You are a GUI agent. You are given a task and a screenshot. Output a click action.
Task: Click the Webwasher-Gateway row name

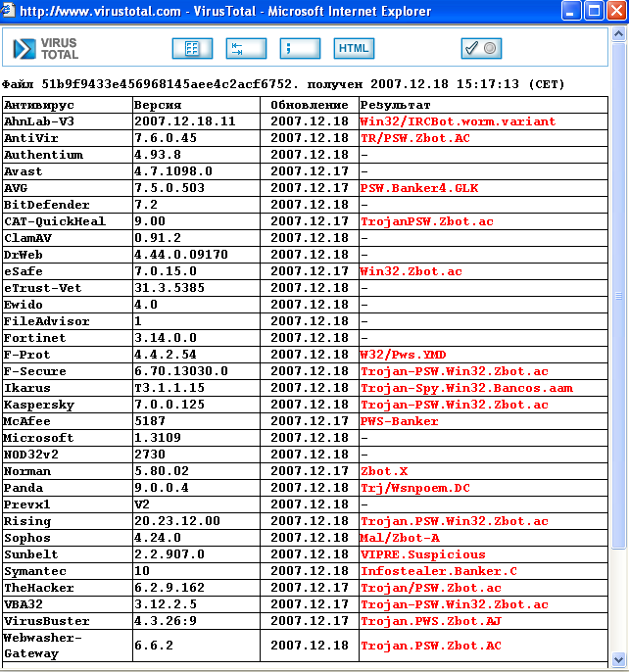(x=43, y=646)
